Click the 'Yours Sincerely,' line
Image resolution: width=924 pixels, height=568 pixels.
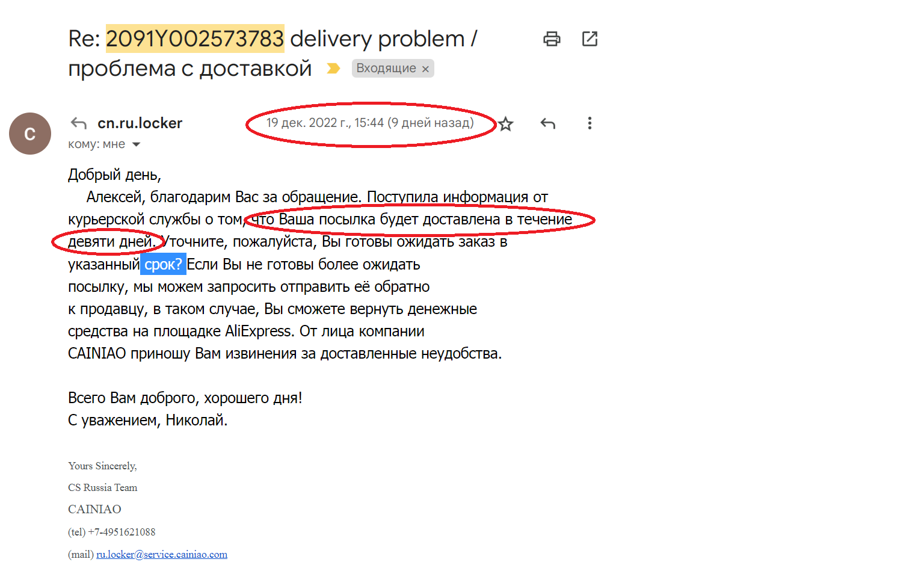point(102,466)
